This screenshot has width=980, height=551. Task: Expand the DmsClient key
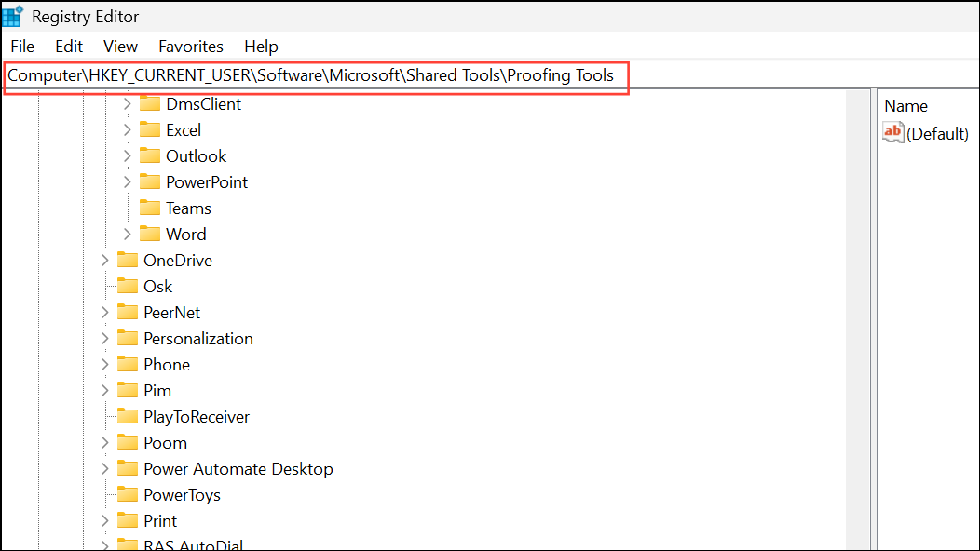click(127, 103)
